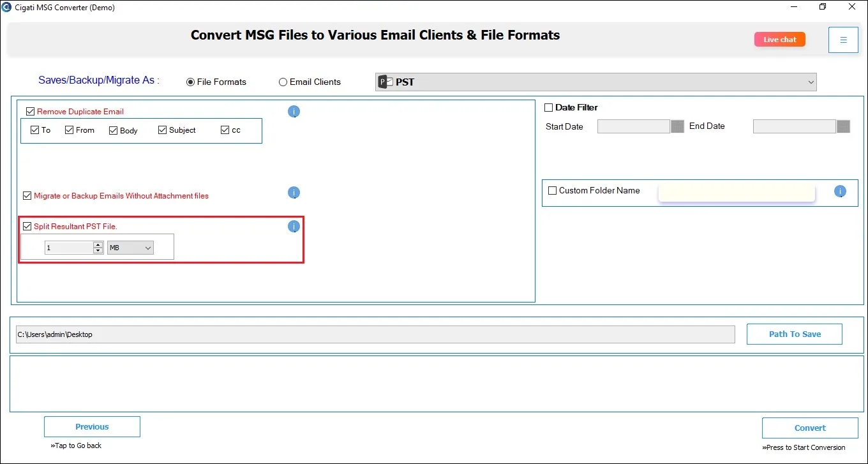Open the MB size unit dropdown
Viewport: 868px width, 464px height.
(x=130, y=248)
